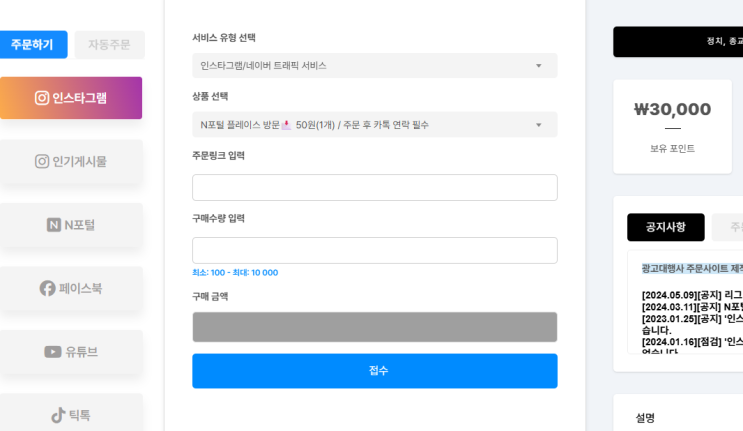Click the YouTube icon in the sidebar
The height and width of the screenshot is (431, 743).
53,352
